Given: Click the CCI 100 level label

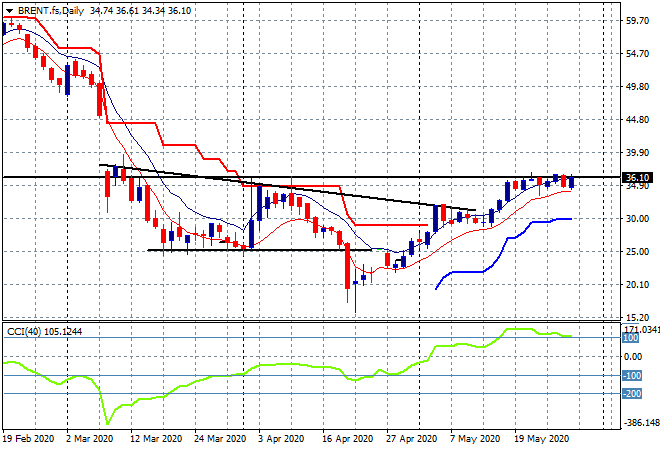Looking at the screenshot, I should click(631, 338).
